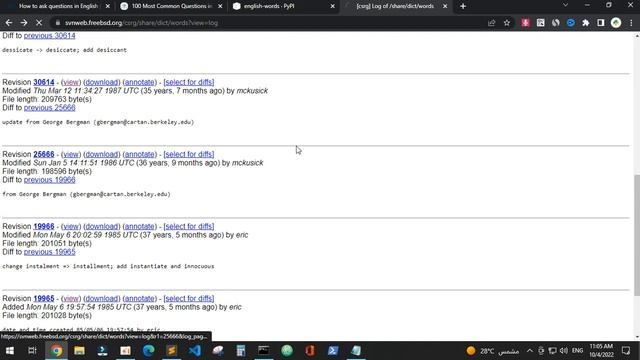Download revision 19965
This screenshot has height=360, width=640.
point(102,298)
